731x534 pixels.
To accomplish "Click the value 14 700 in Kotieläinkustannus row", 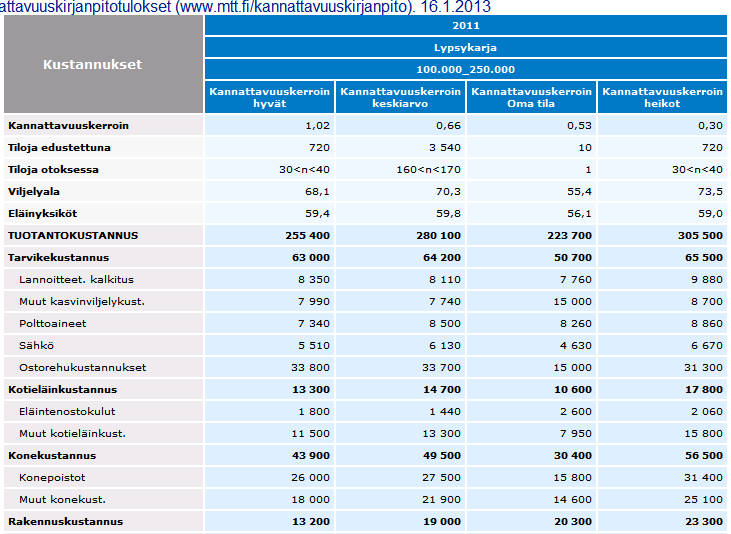I will (442, 389).
